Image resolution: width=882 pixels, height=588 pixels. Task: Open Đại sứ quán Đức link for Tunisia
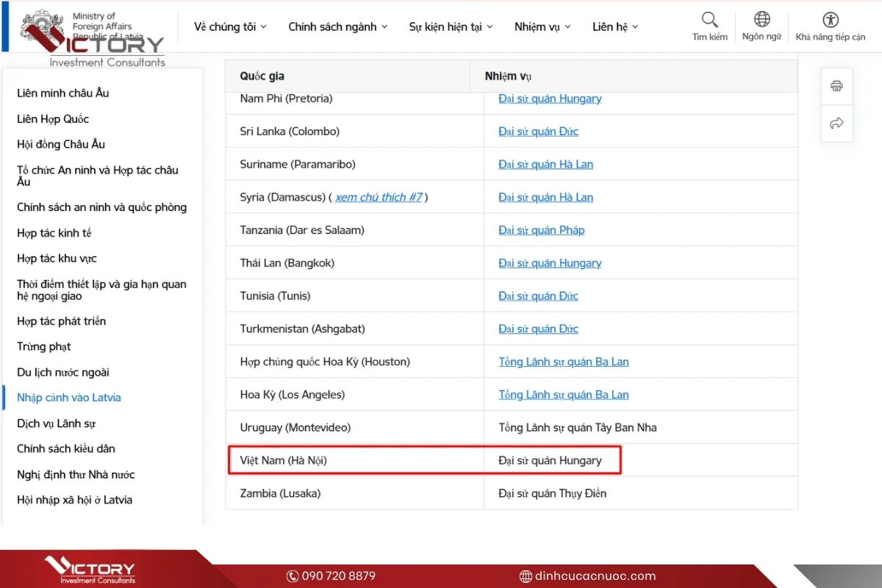click(538, 296)
